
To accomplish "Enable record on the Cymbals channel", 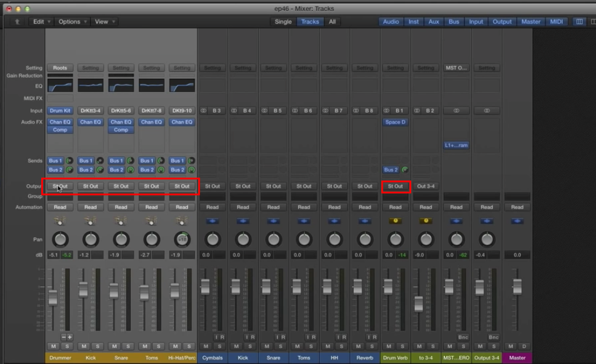I will tap(222, 337).
